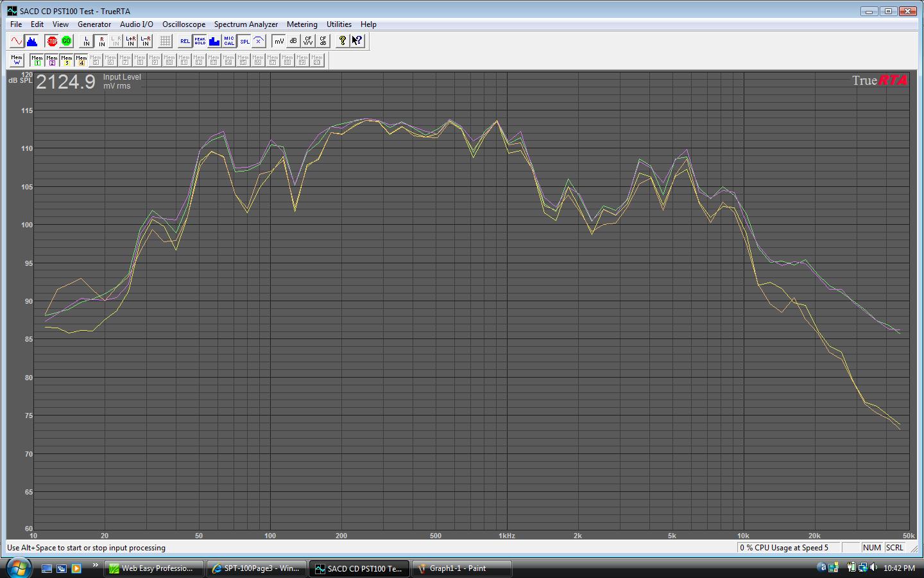The image size is (924, 578).
Task: Expand the Spectrum Analyzer menu
Action: pos(246,24)
